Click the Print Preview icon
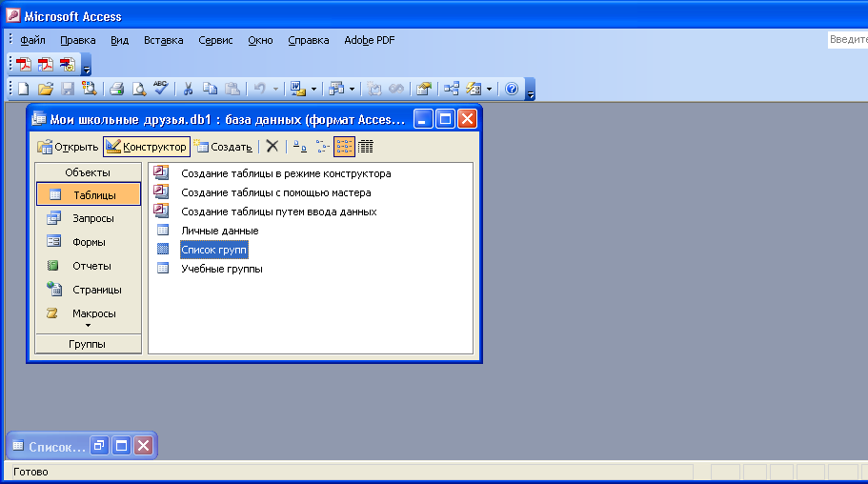Viewport: 868px width, 484px height. 138,89
